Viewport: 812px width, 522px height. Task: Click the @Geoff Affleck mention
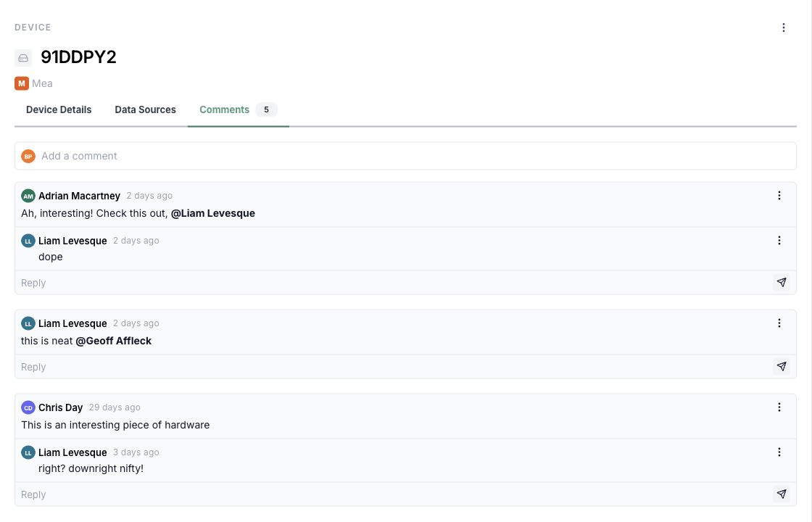tap(113, 341)
